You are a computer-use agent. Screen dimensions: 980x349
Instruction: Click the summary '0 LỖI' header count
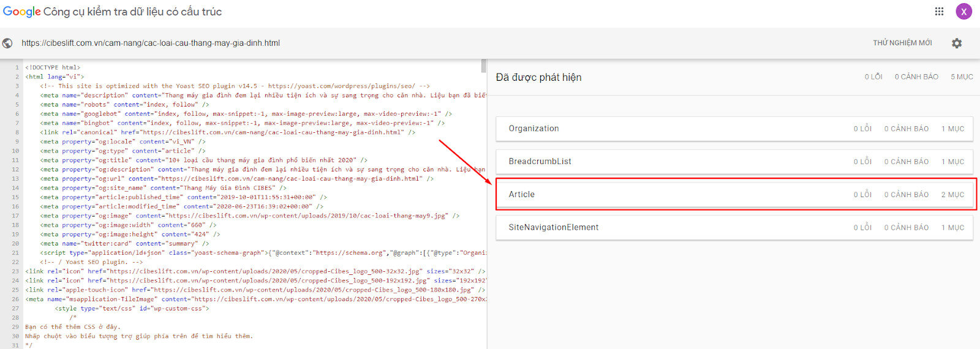pos(873,77)
